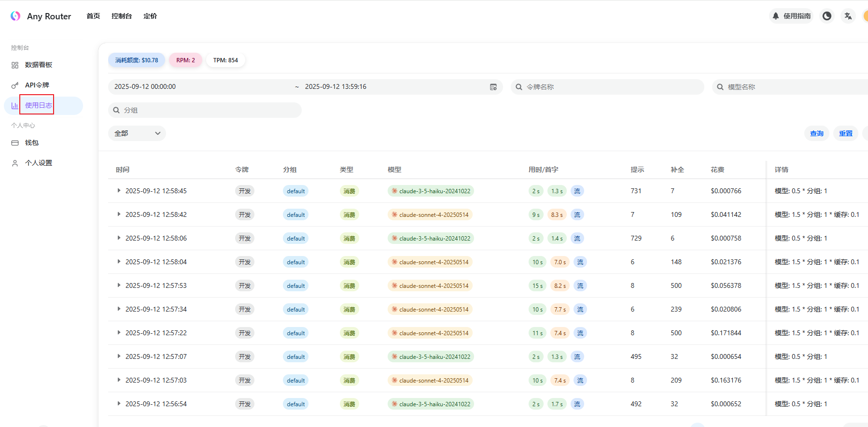Expand the 2025-09-12 12:58:04 log row

[x=119, y=262]
